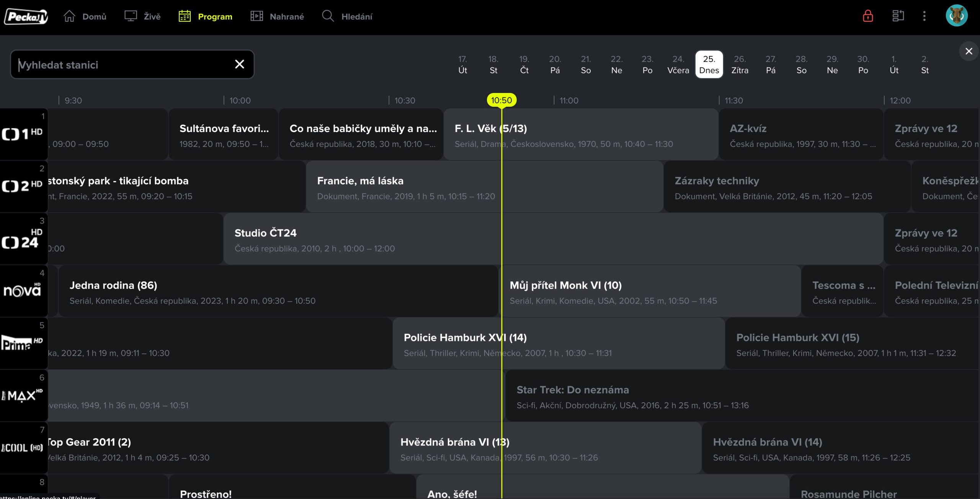This screenshot has height=499, width=980.
Task: Select day 19. Čt
Action: click(524, 64)
